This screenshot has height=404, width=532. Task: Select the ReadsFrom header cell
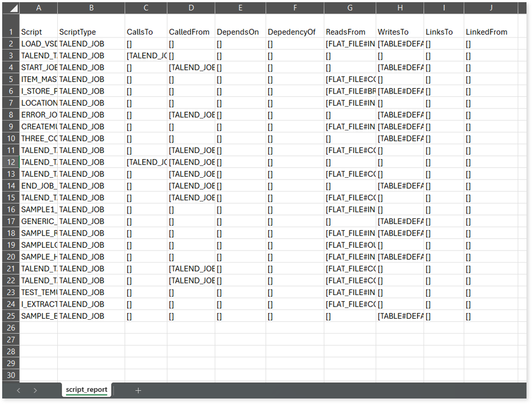(x=350, y=32)
